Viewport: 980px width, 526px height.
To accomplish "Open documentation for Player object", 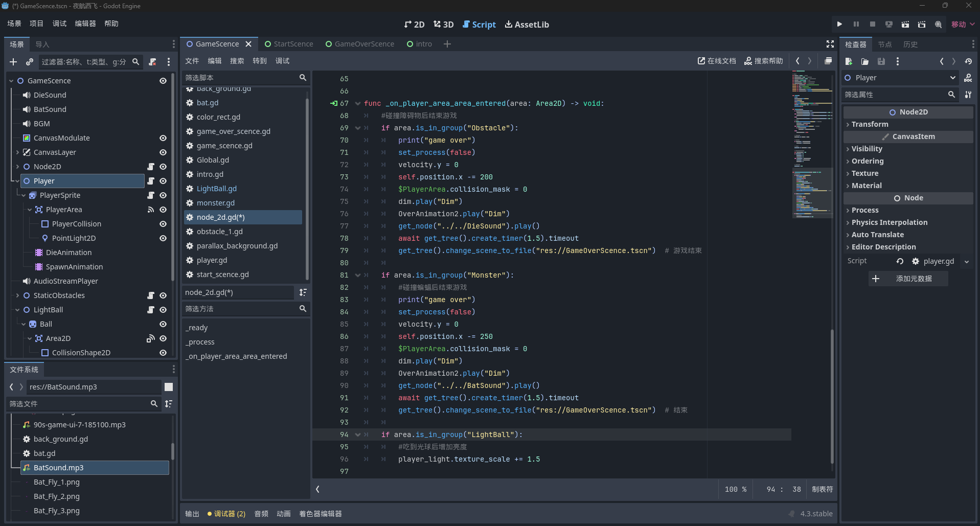I will (x=968, y=78).
